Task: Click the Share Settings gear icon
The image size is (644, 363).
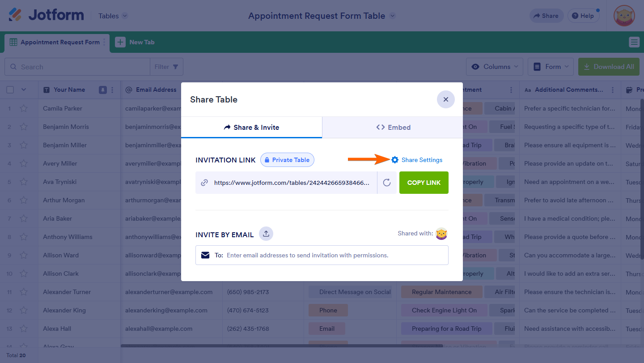Action: point(395,160)
